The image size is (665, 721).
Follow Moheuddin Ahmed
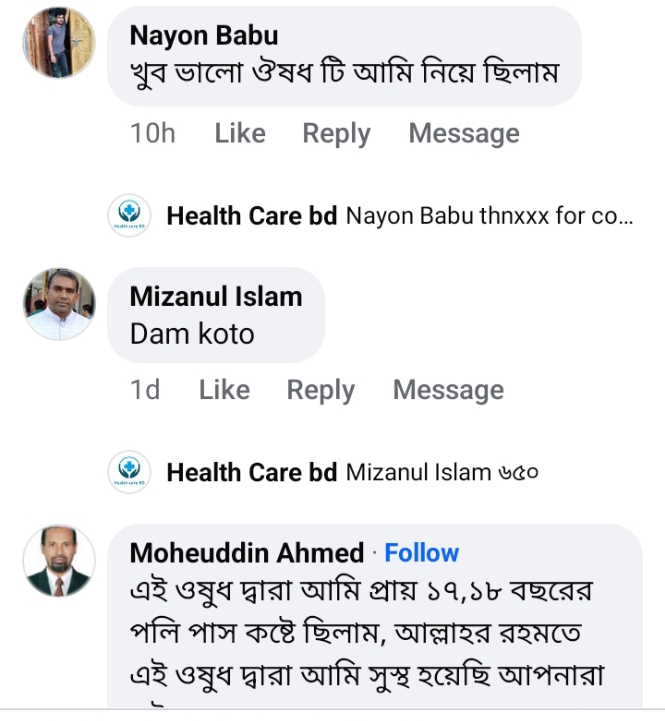(x=421, y=553)
